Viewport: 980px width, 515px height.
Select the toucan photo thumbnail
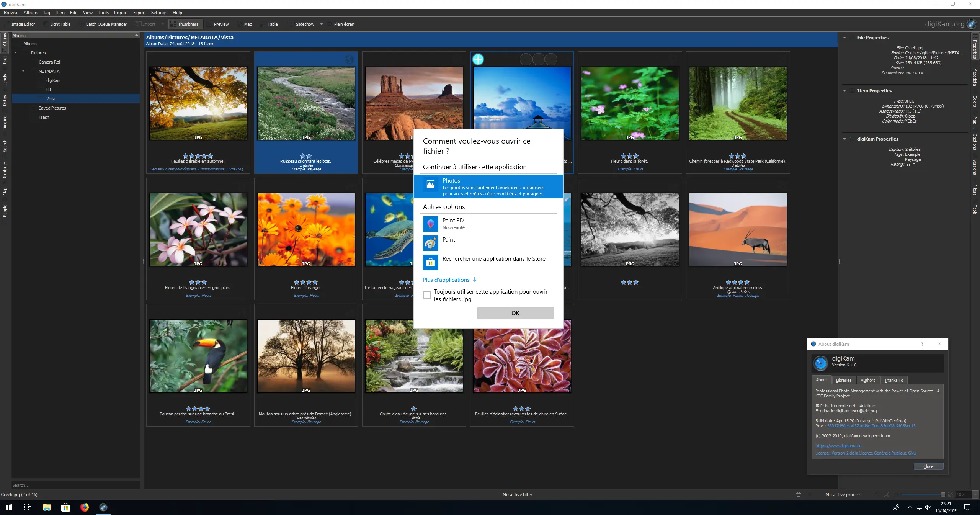click(x=198, y=356)
